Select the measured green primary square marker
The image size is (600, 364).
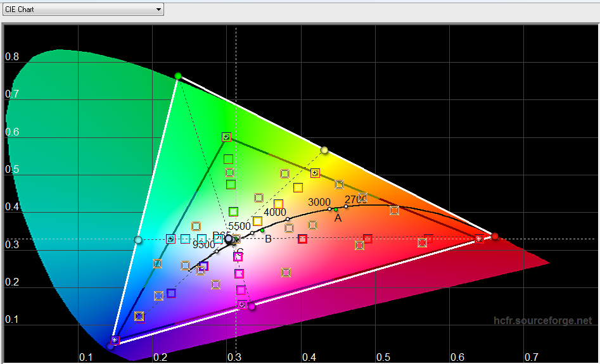(226, 137)
